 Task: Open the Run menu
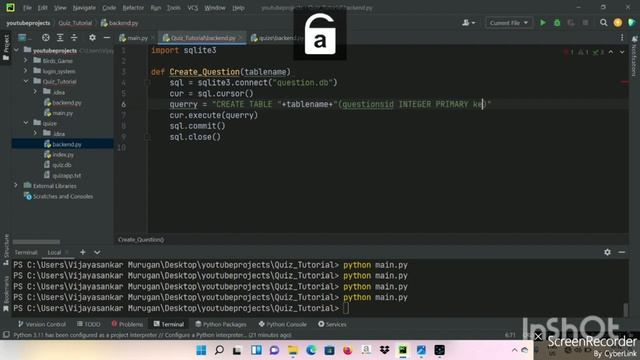(x=156, y=8)
